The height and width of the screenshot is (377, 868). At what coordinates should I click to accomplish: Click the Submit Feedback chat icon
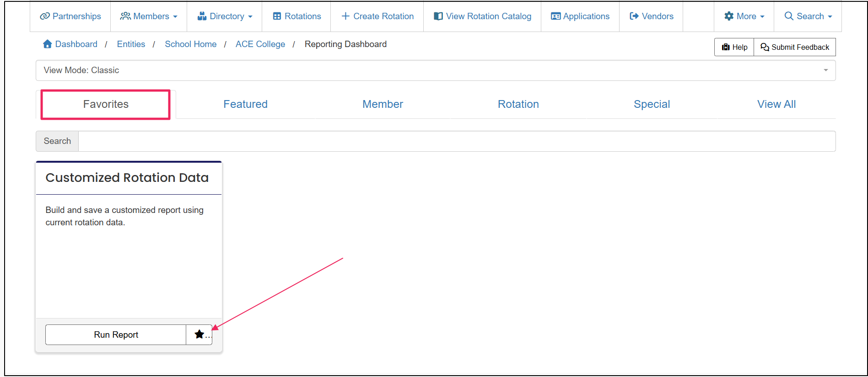coord(765,47)
